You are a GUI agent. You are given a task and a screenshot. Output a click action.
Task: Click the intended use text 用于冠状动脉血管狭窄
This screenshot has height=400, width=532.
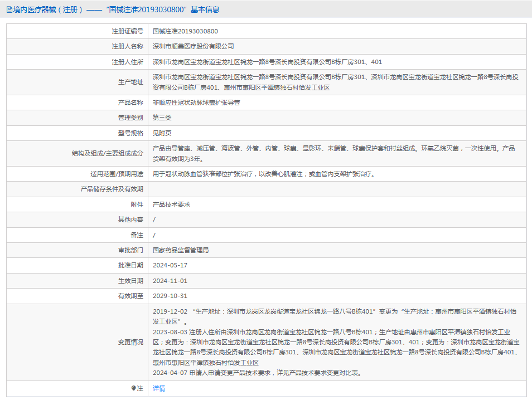click(264, 174)
